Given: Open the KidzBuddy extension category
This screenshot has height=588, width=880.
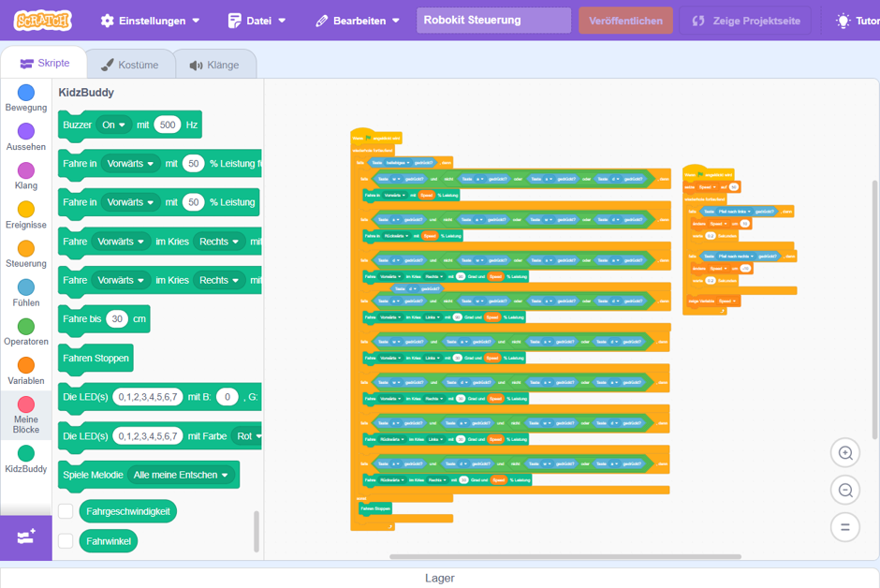Looking at the screenshot, I should pos(26,459).
